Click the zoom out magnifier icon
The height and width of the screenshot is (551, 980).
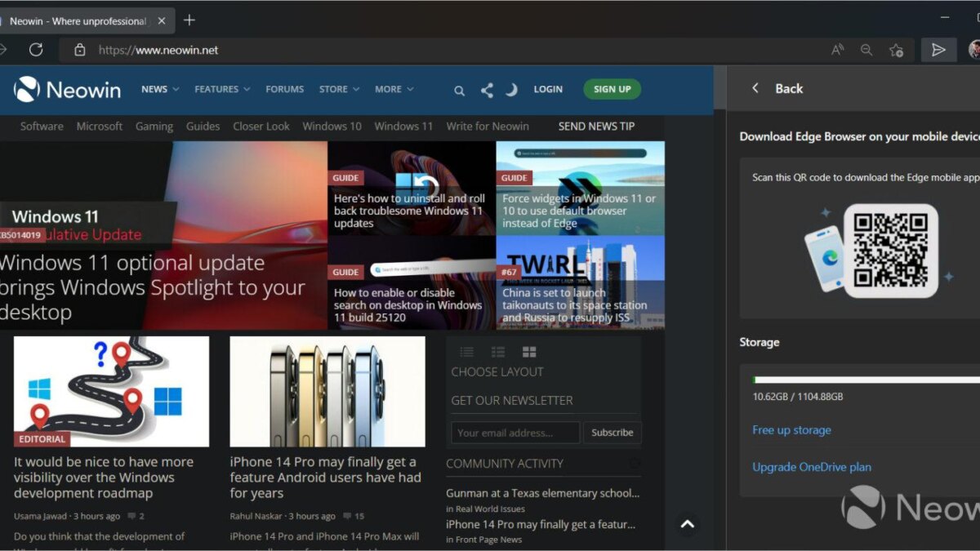point(866,50)
